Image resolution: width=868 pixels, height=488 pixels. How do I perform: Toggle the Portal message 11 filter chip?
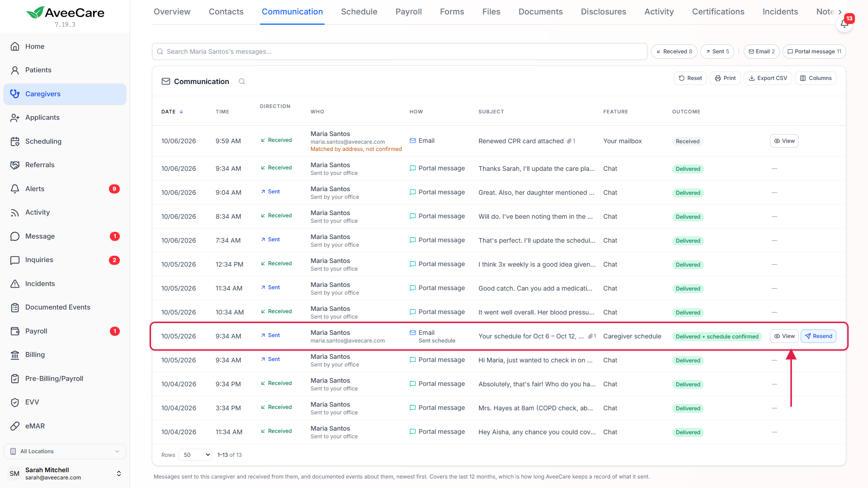coord(814,52)
